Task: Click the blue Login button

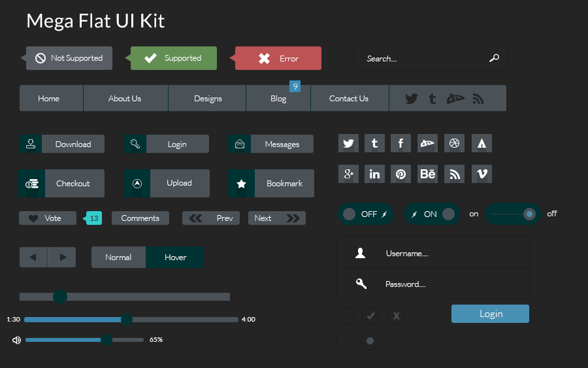Action: pos(490,314)
